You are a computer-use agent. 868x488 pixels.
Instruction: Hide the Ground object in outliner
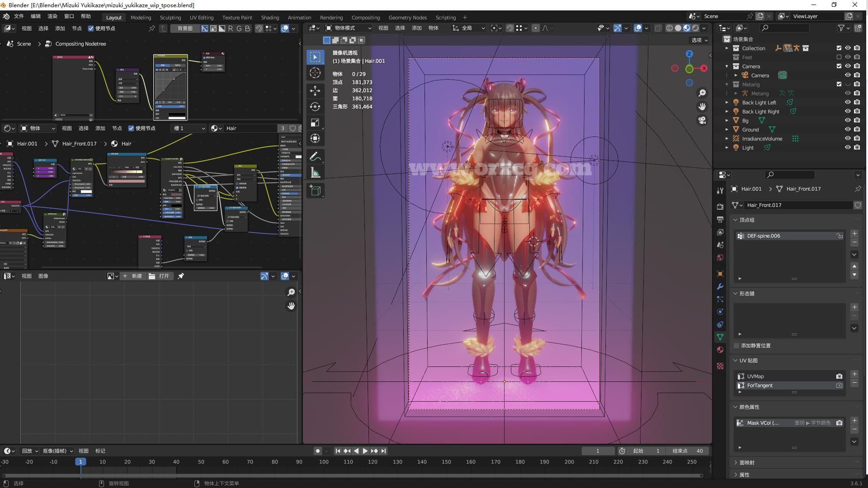[x=848, y=130]
